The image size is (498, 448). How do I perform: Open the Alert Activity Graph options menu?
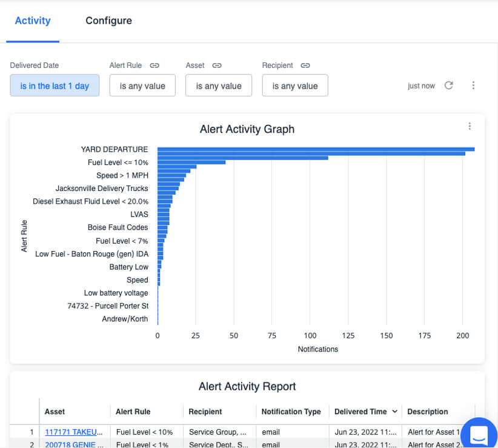(x=470, y=126)
